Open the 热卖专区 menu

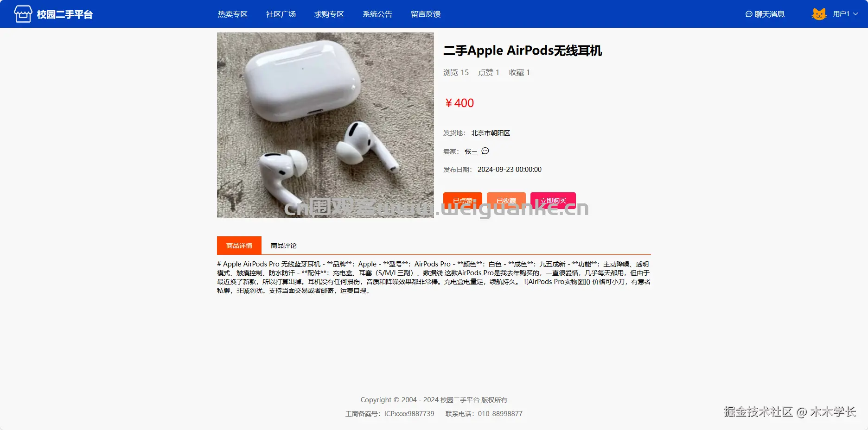click(232, 14)
